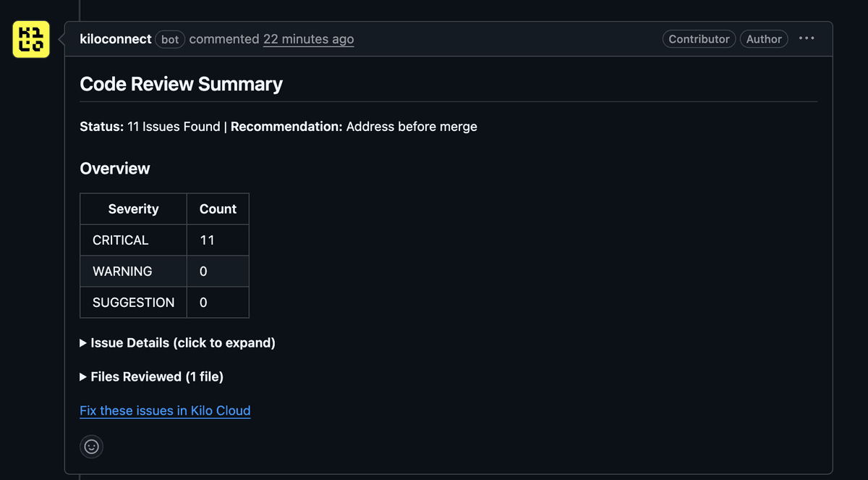Click the count value 11 cell
Viewport: 868px width, 480px height.
click(x=218, y=240)
